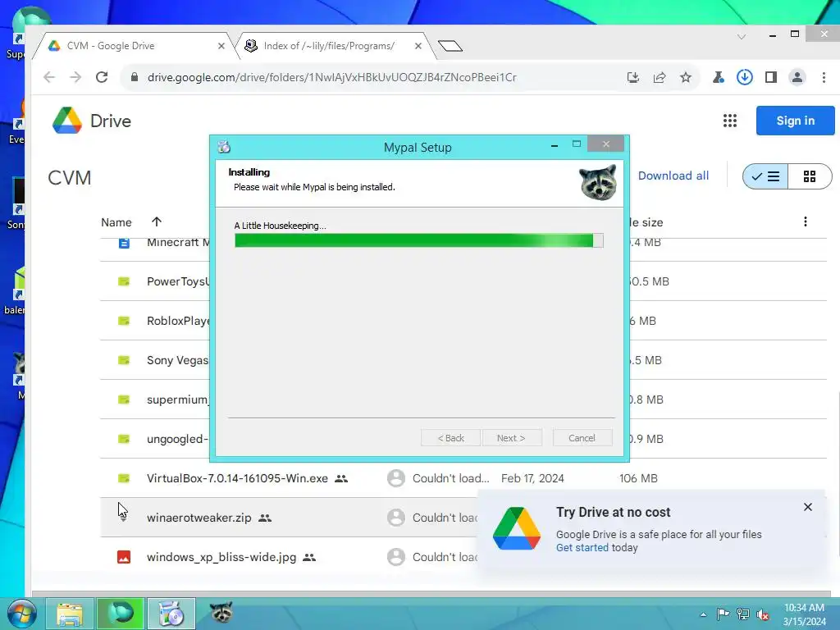The width and height of the screenshot is (840, 630).
Task: Open the Chrome three-dot menu
Action: 824,77
